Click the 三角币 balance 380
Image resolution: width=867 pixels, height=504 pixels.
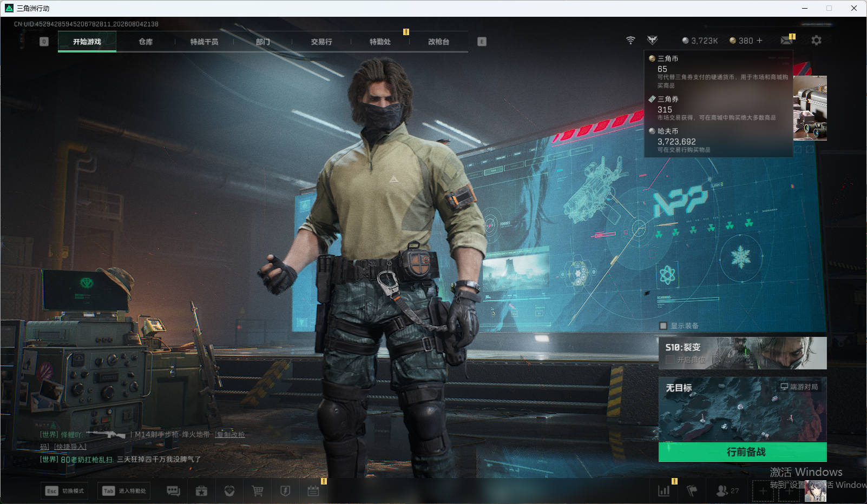741,41
